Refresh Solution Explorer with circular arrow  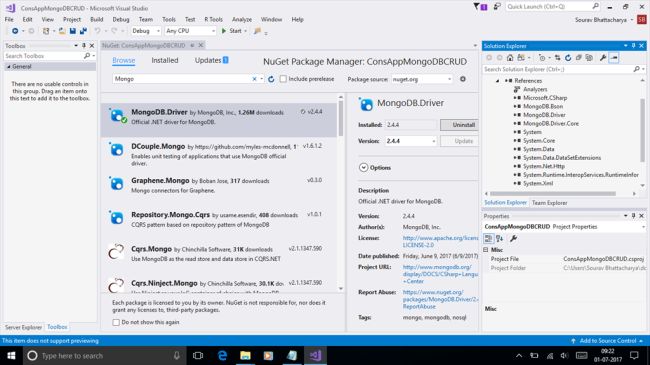568,58
